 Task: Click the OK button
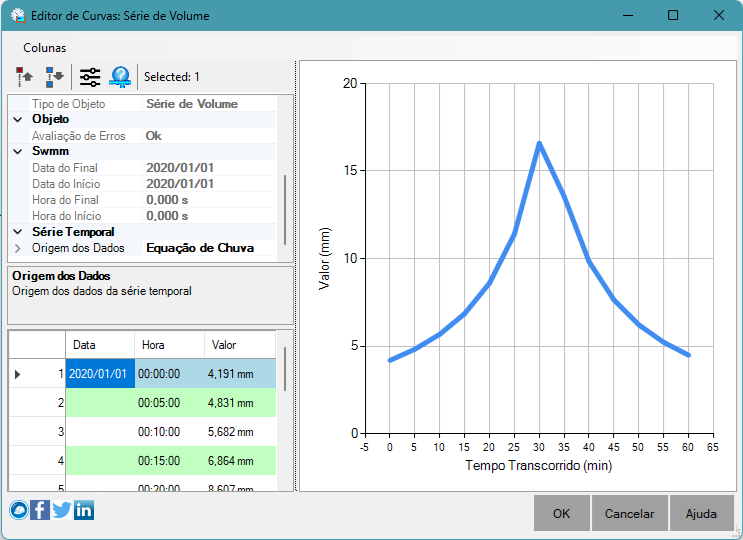pyautogui.click(x=562, y=513)
